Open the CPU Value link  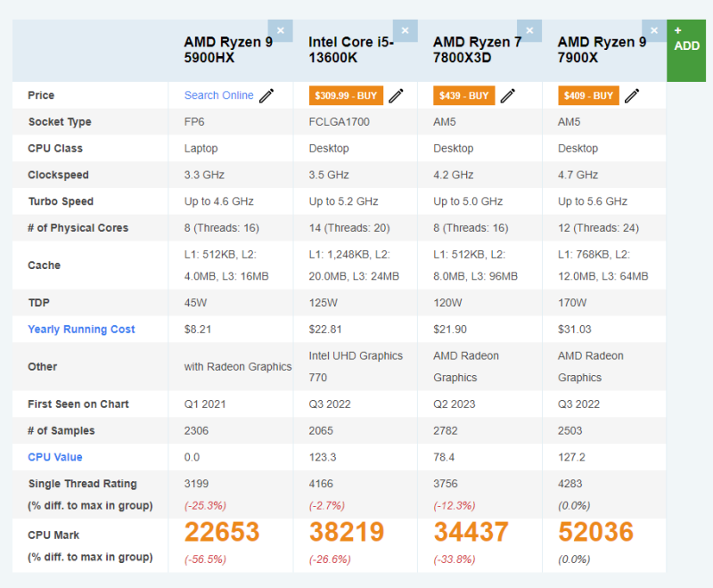[x=55, y=457]
